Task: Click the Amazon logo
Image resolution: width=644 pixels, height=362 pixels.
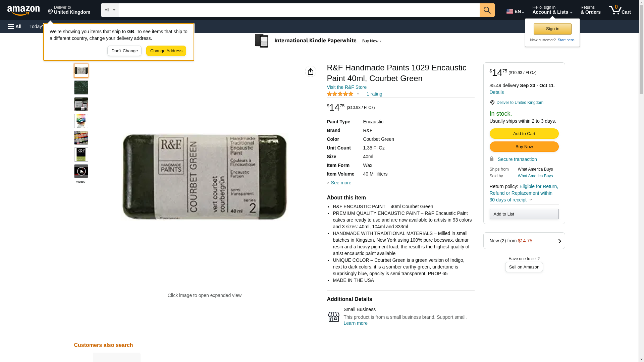Action: 23,10
